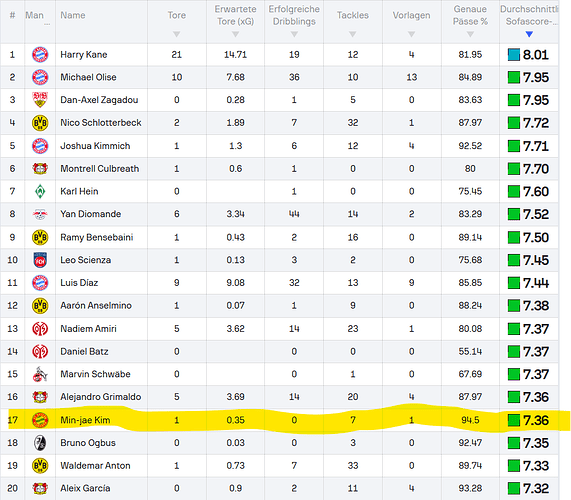Click the Luis Díaz table row
Viewport: 571px width, 500px height.
pos(279,283)
